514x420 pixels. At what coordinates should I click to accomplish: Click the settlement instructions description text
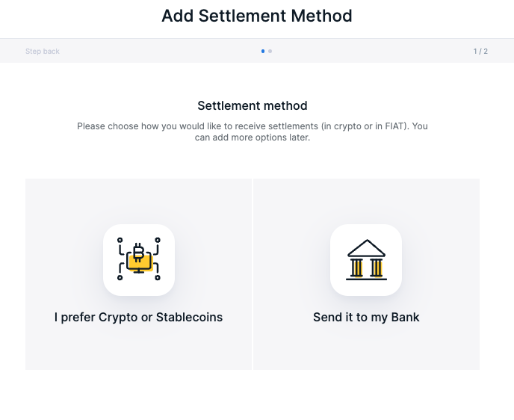(x=253, y=132)
